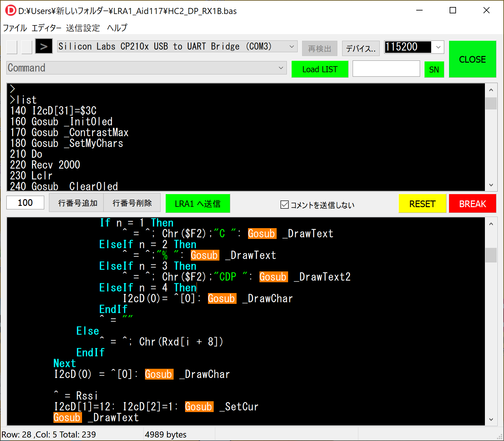
Task: Send program with LRA1 へ送信 button
Action: coord(197,204)
